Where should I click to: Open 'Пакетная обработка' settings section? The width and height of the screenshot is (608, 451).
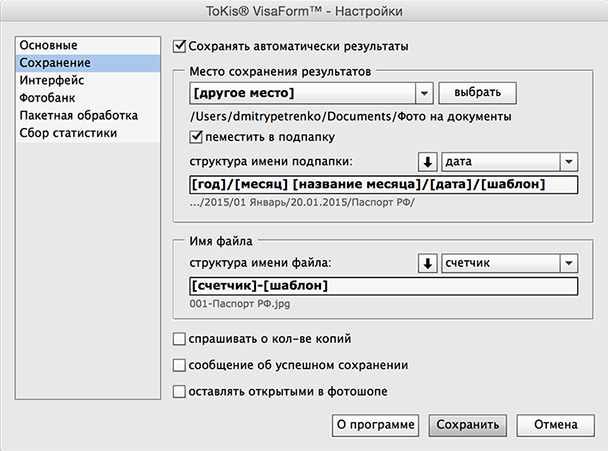[x=88, y=116]
